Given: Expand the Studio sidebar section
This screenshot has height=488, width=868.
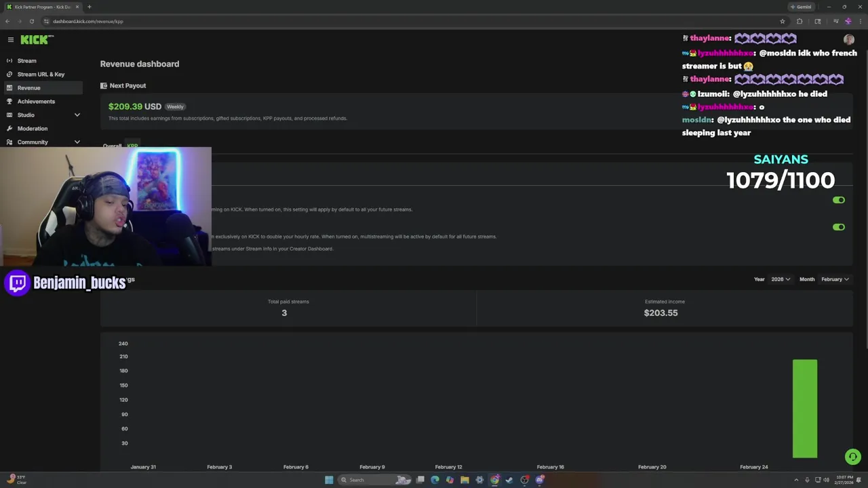Looking at the screenshot, I should pyautogui.click(x=77, y=115).
